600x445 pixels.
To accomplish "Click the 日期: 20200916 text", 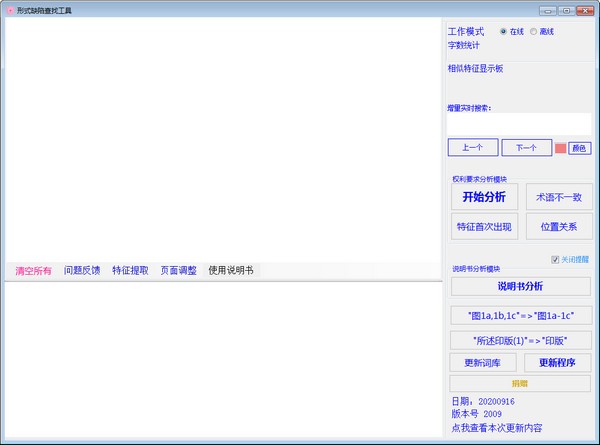I will click(483, 401).
